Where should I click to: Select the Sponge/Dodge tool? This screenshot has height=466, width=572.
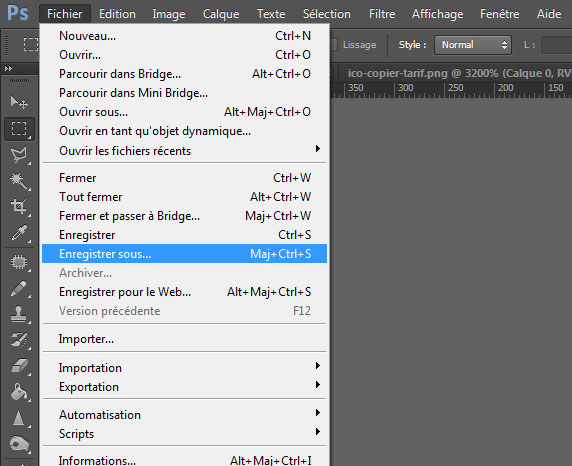click(x=19, y=444)
